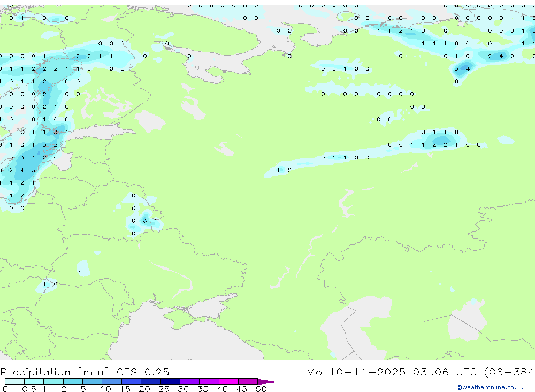Select the "03..06 UTC" time range text
The image size is (535, 392).
[445, 372]
